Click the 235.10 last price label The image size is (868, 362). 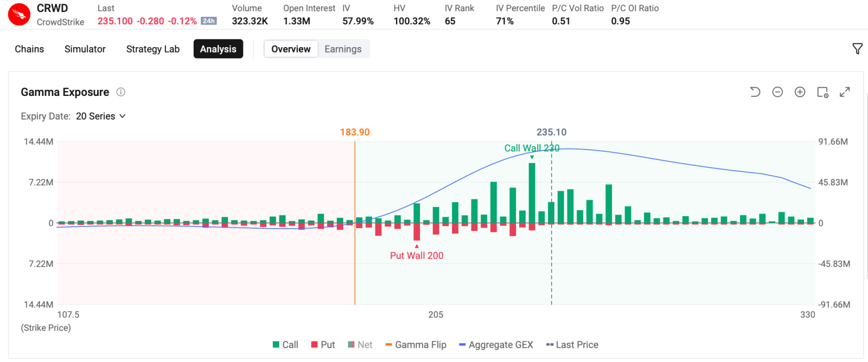(x=551, y=132)
